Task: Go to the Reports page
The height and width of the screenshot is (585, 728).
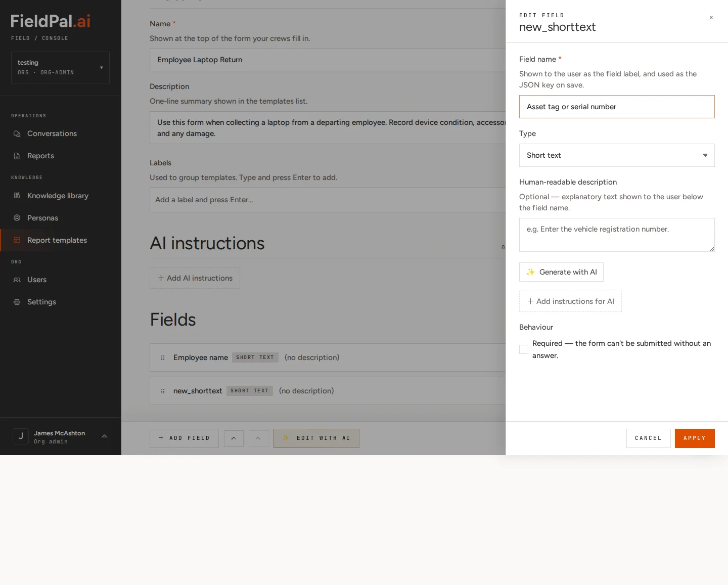Action: coord(60,156)
